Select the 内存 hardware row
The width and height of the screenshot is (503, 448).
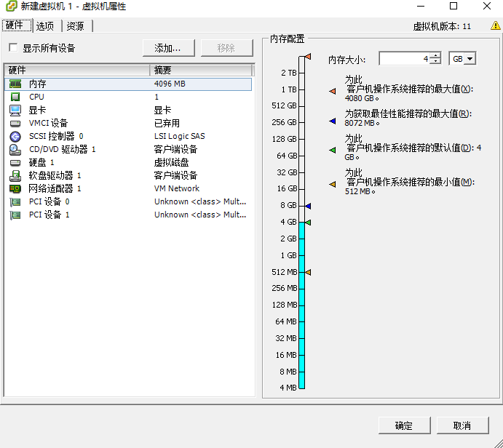(128, 84)
